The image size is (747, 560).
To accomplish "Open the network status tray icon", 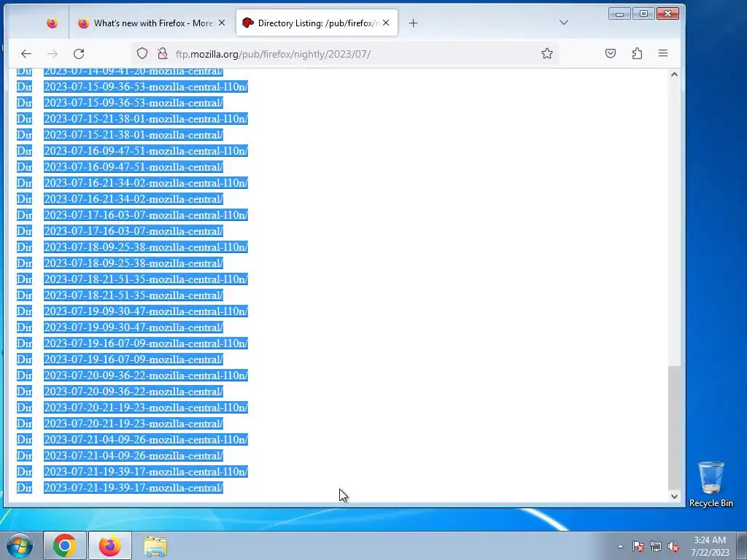I will 656,546.
